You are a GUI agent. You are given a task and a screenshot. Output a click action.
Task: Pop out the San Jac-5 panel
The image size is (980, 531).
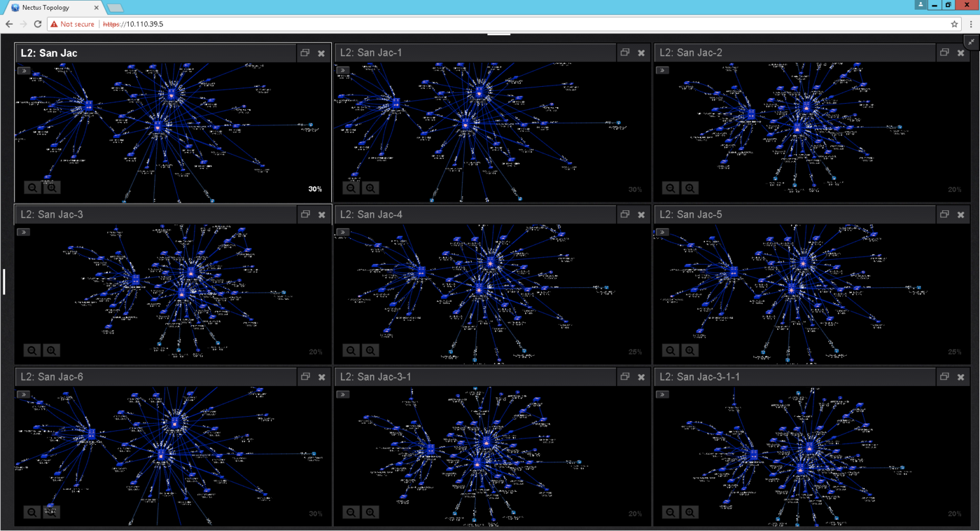[943, 214]
